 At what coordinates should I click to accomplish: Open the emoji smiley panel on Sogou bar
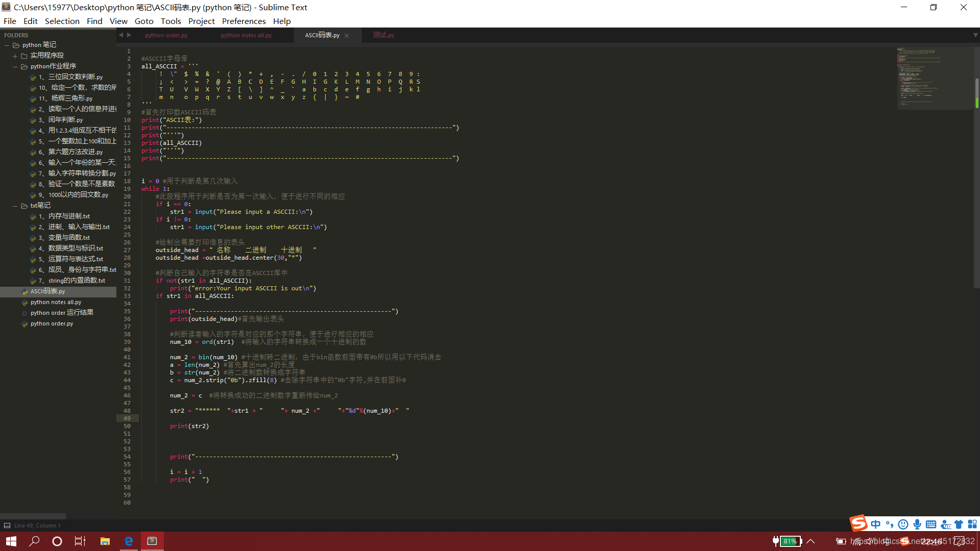[x=903, y=524]
